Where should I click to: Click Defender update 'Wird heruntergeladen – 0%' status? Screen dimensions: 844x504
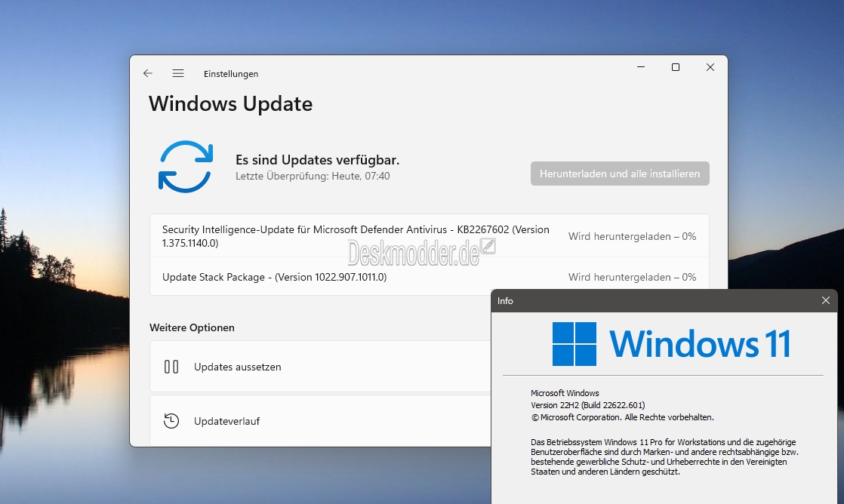pos(633,236)
